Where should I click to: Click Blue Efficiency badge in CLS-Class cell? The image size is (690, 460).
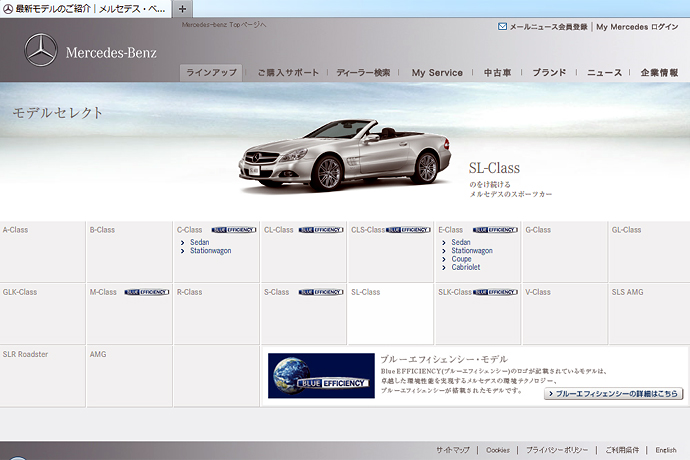[408, 230]
